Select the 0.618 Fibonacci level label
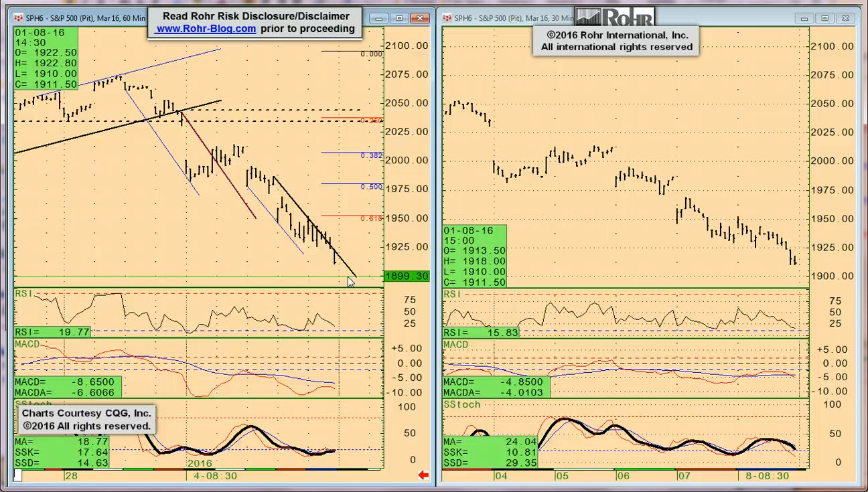This screenshot has width=868, height=492. (371, 218)
